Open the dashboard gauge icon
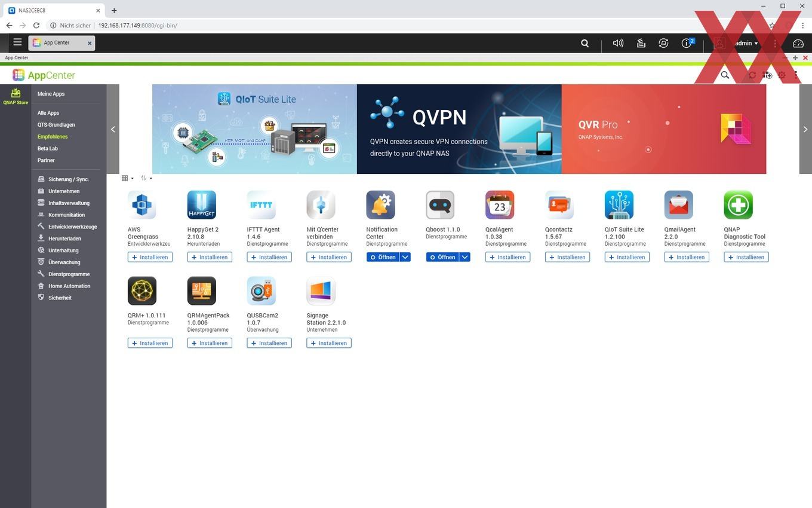Viewport: 812px width, 508px height. 798,43
